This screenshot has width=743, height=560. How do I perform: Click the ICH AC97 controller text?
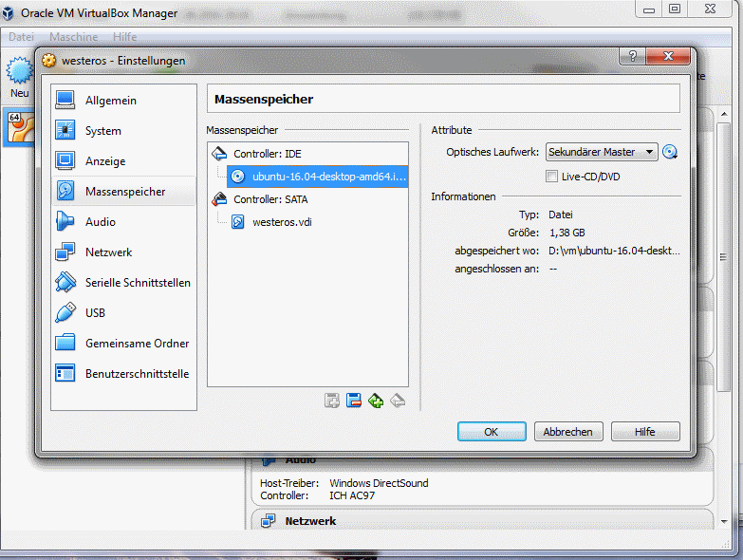(x=352, y=495)
